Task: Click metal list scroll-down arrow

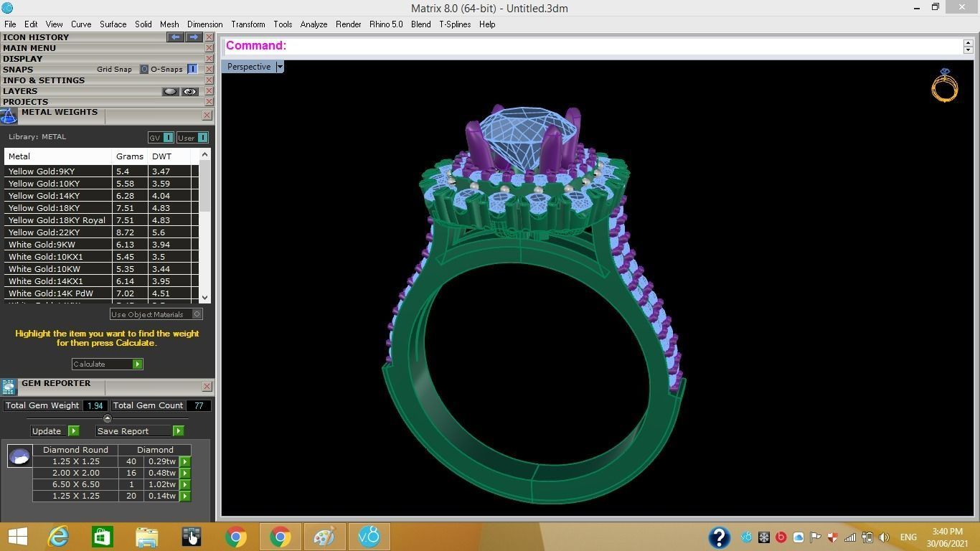Action: click(x=205, y=297)
